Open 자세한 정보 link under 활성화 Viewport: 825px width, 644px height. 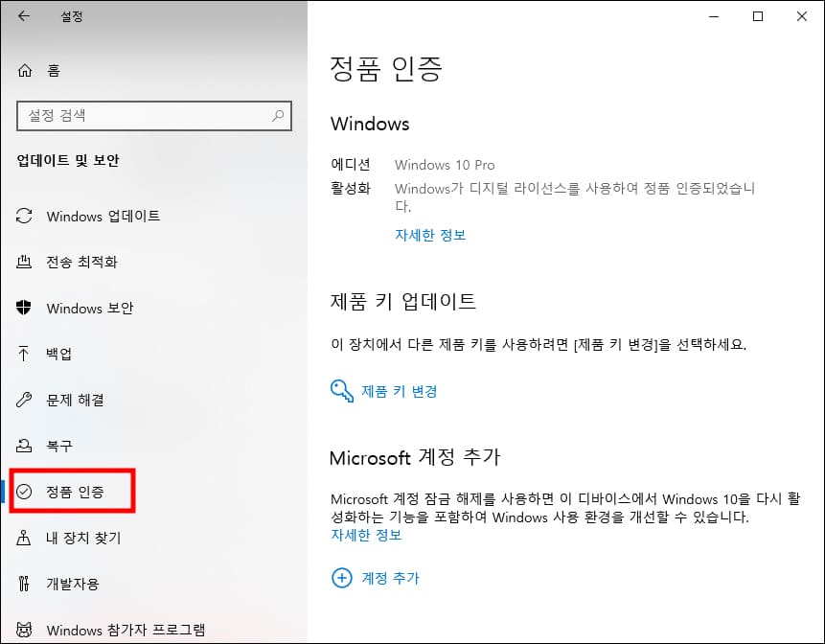coord(430,235)
